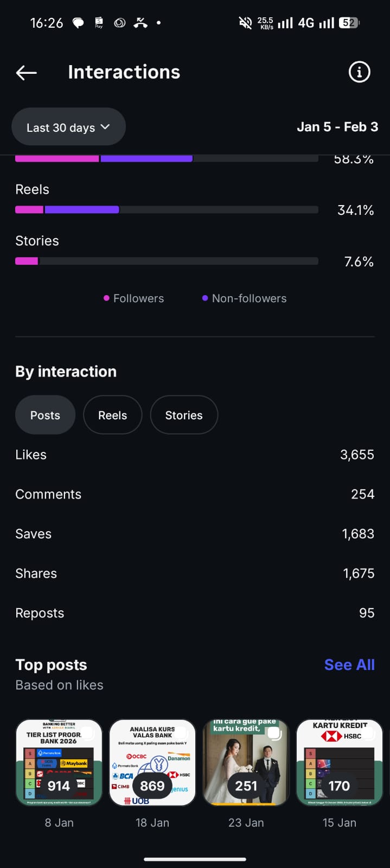Tap the battery indicator in status bar
Screen dimensions: 390x868
point(349,23)
